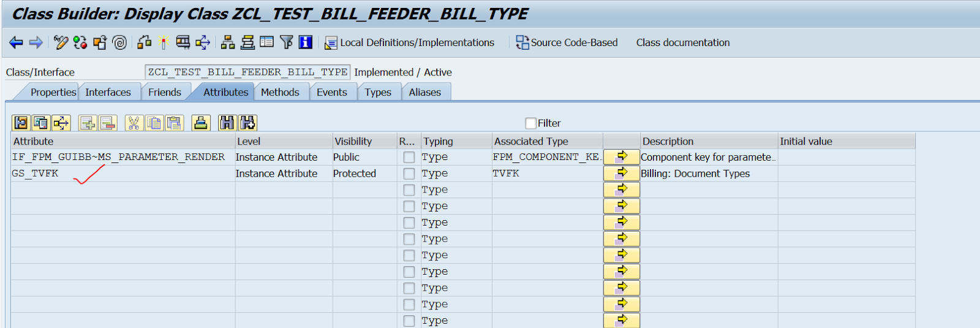Delete a row with the minus icon

108,123
